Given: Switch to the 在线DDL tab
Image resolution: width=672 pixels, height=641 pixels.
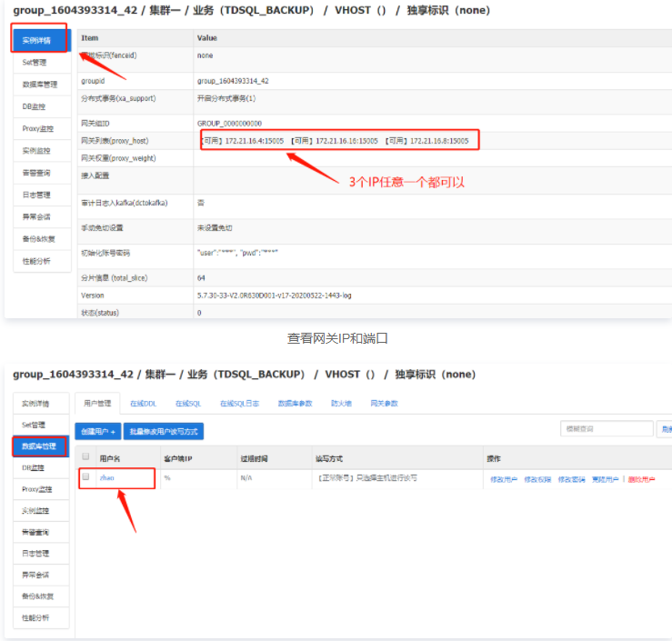Looking at the screenshot, I should [x=143, y=403].
